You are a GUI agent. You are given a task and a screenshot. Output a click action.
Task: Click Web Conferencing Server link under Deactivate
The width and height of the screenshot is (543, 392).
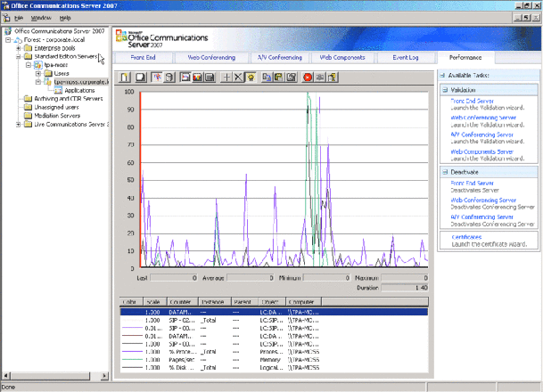[483, 200]
